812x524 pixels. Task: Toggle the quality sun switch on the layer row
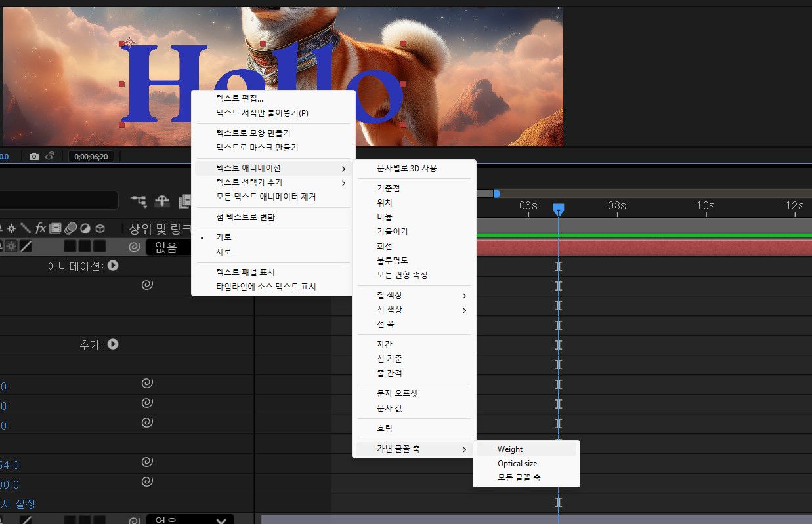click(11, 247)
